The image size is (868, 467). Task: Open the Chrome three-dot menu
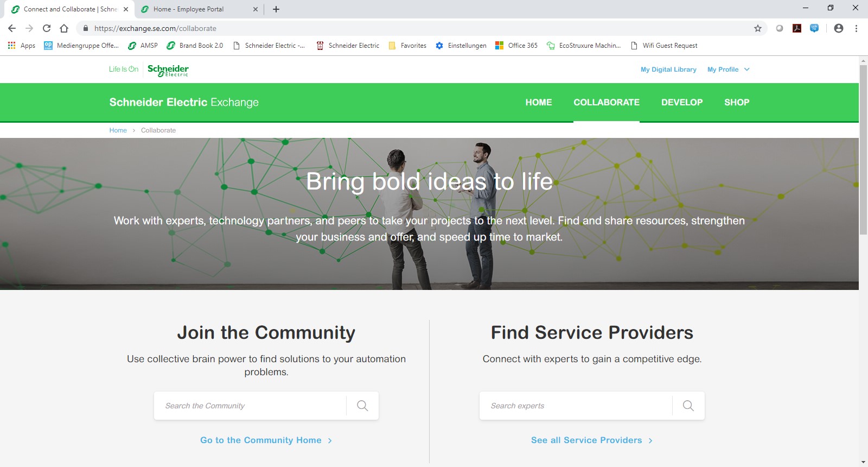[x=856, y=28]
